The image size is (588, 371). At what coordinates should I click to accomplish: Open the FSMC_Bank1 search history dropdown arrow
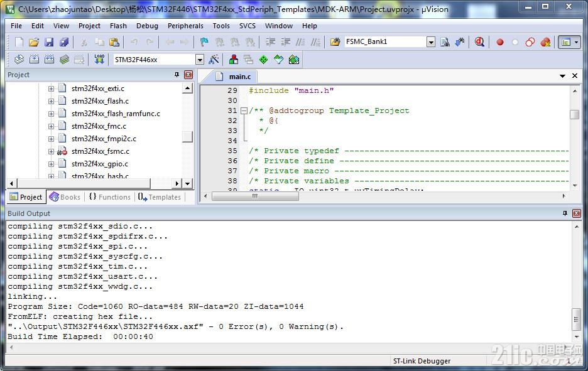(x=431, y=42)
